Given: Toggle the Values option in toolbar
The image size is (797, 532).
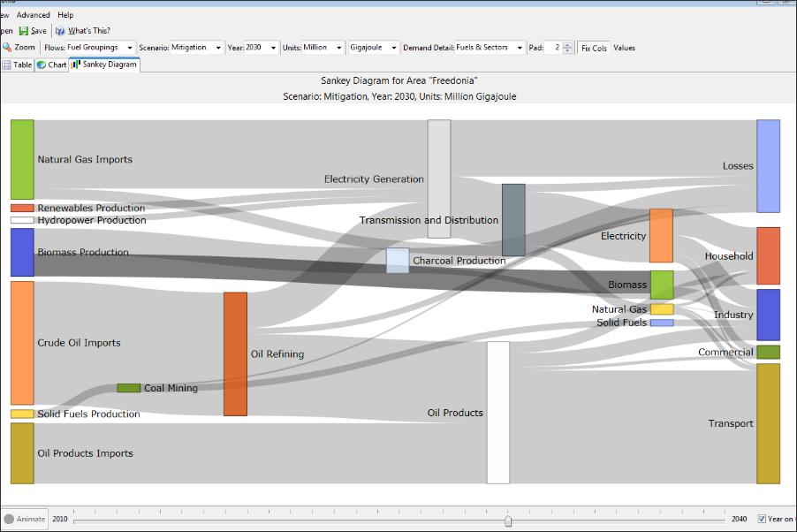Looking at the screenshot, I should click(x=624, y=48).
